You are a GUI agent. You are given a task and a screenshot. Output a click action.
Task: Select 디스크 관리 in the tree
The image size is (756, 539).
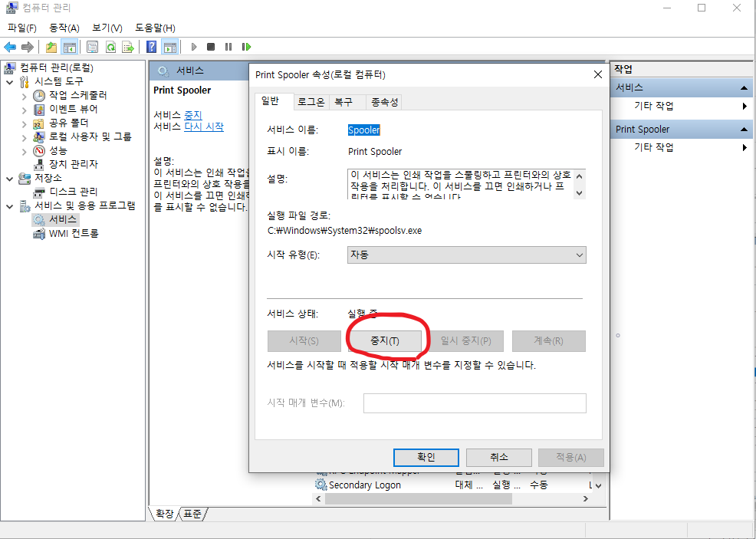coord(74,192)
